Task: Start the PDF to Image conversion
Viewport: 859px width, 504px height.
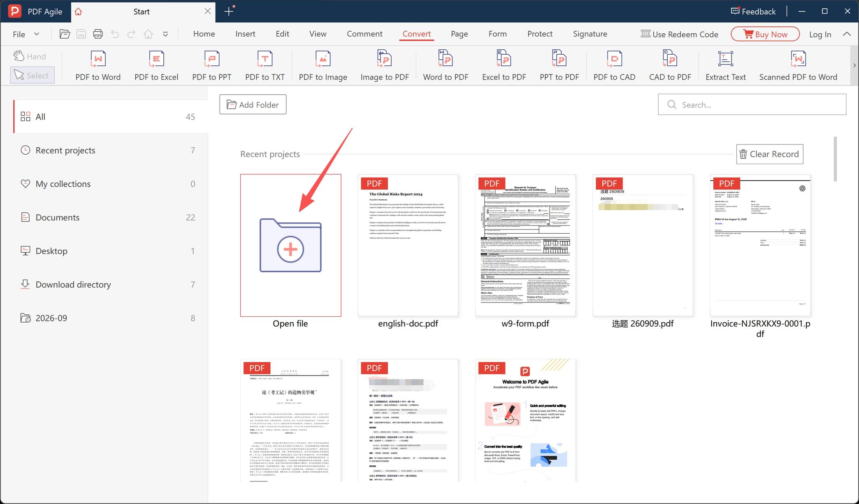Action: click(323, 65)
